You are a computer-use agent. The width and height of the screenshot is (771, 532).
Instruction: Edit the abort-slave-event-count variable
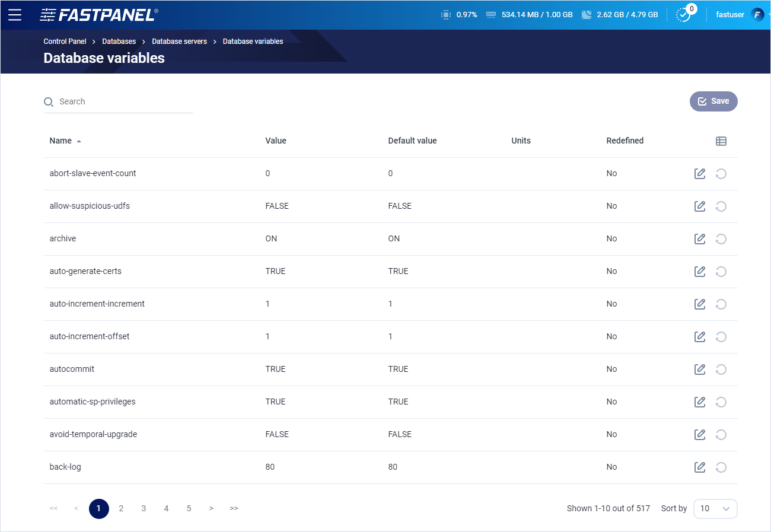click(x=700, y=174)
